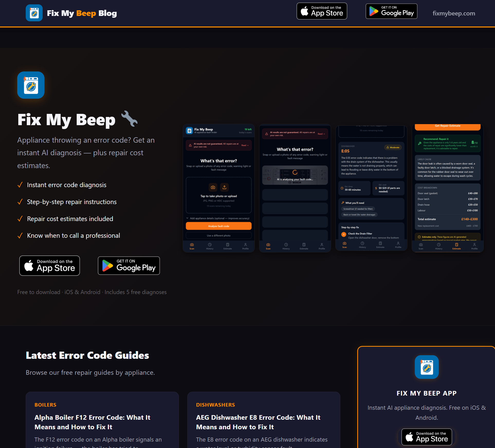Viewport: 495px width, 448px height.
Task: Visit the fixmybeep.com link
Action: (454, 13)
